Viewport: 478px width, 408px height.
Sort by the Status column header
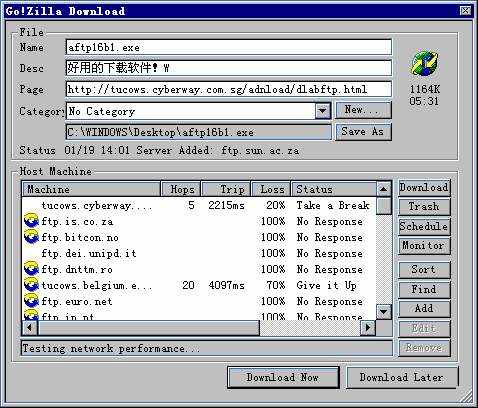coord(334,189)
